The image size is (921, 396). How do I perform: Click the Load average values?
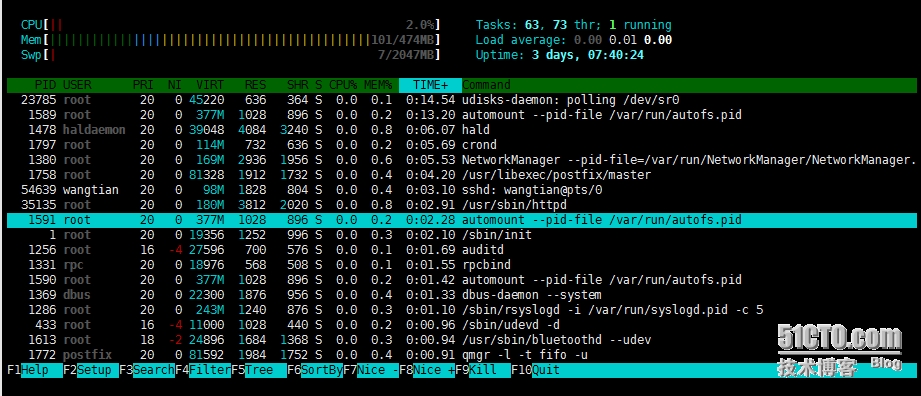pyautogui.click(x=623, y=40)
